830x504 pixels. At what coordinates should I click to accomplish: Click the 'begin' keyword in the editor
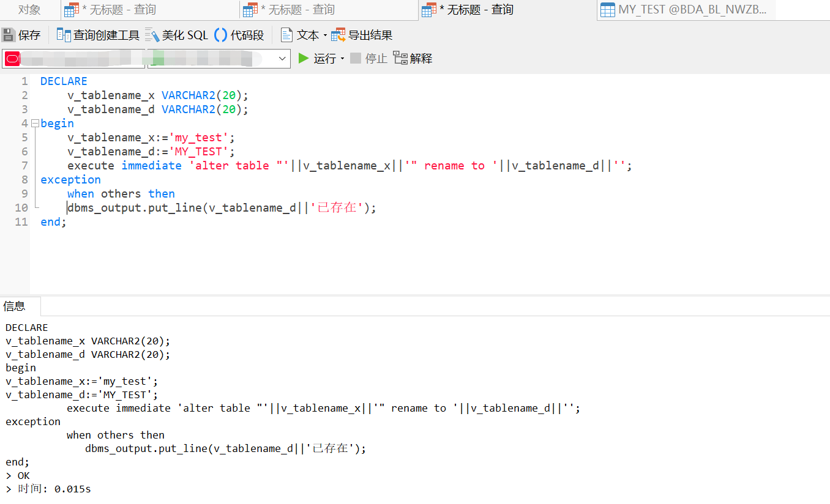pyautogui.click(x=57, y=124)
